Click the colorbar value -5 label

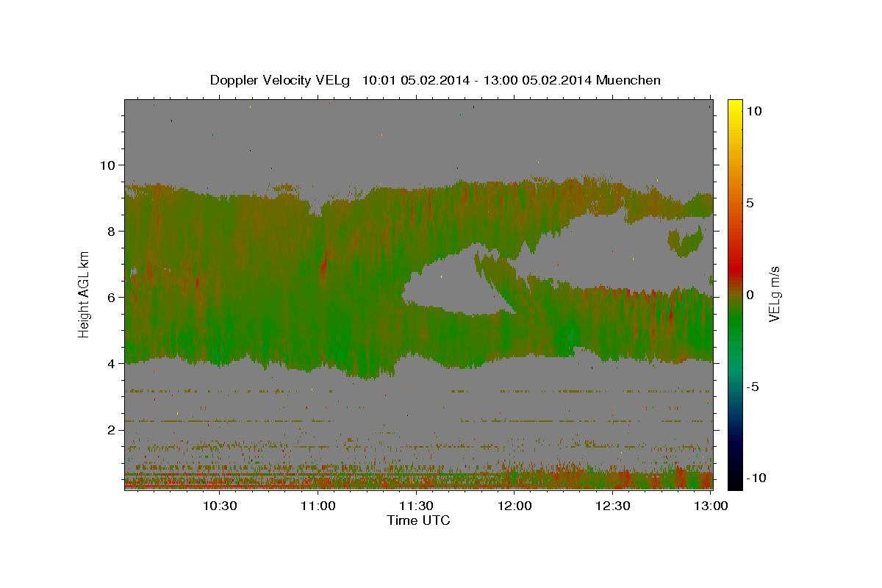753,387
